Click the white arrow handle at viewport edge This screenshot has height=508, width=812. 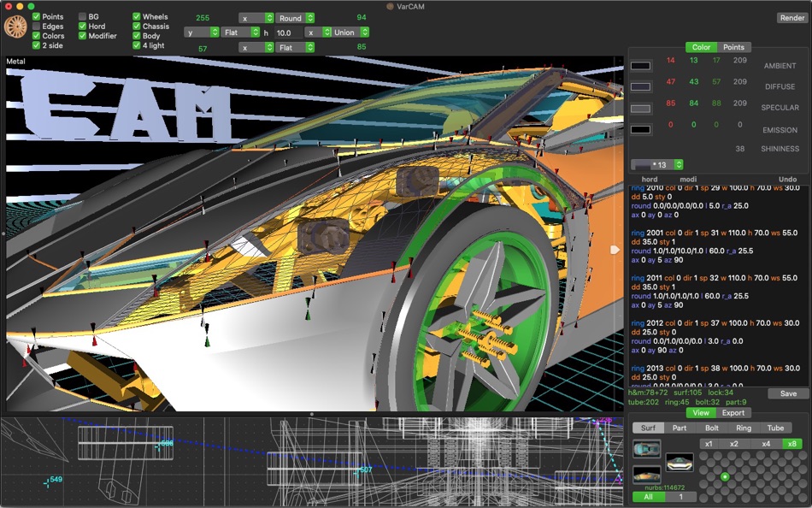click(x=615, y=250)
